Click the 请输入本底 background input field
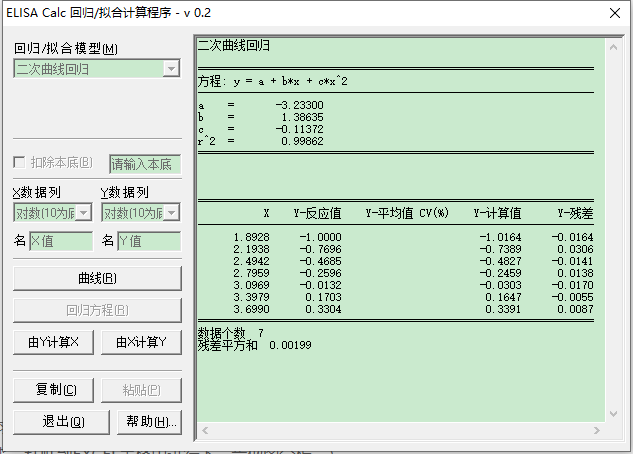 pyautogui.click(x=145, y=164)
